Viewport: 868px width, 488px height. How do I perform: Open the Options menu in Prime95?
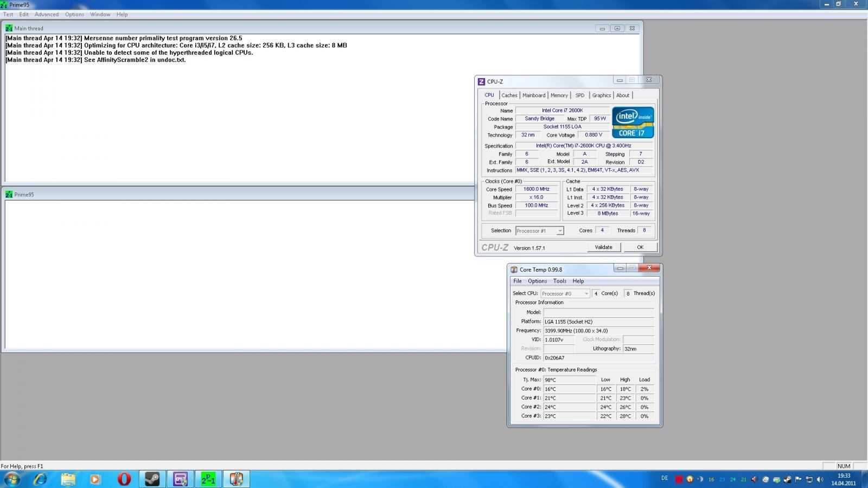tap(74, 14)
